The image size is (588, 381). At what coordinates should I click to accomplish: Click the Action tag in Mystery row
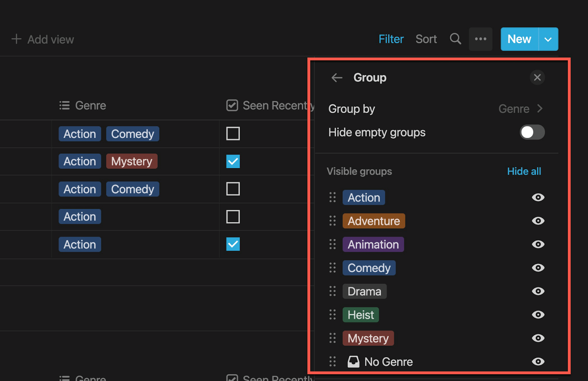80,161
